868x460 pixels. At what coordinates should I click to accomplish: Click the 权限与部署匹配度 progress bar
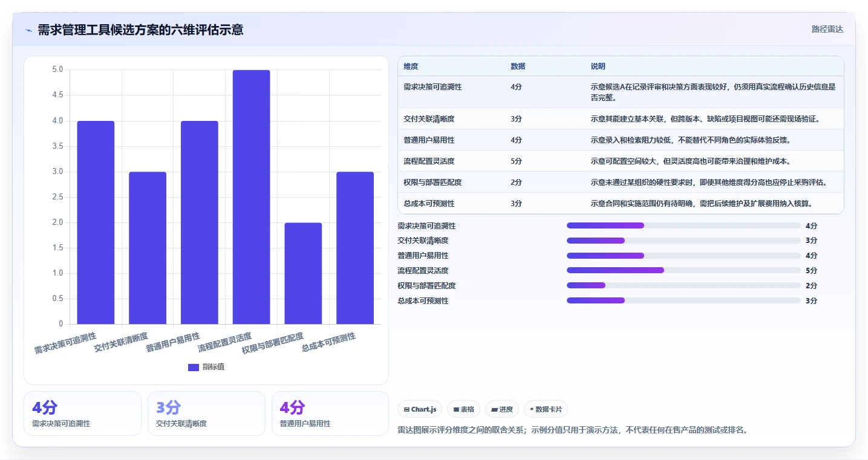pyautogui.click(x=684, y=285)
